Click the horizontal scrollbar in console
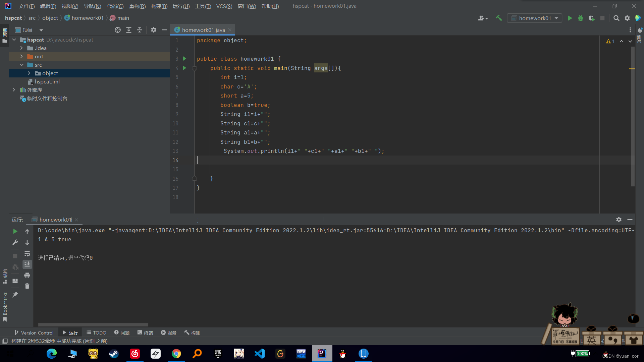644x362 pixels. (93, 324)
